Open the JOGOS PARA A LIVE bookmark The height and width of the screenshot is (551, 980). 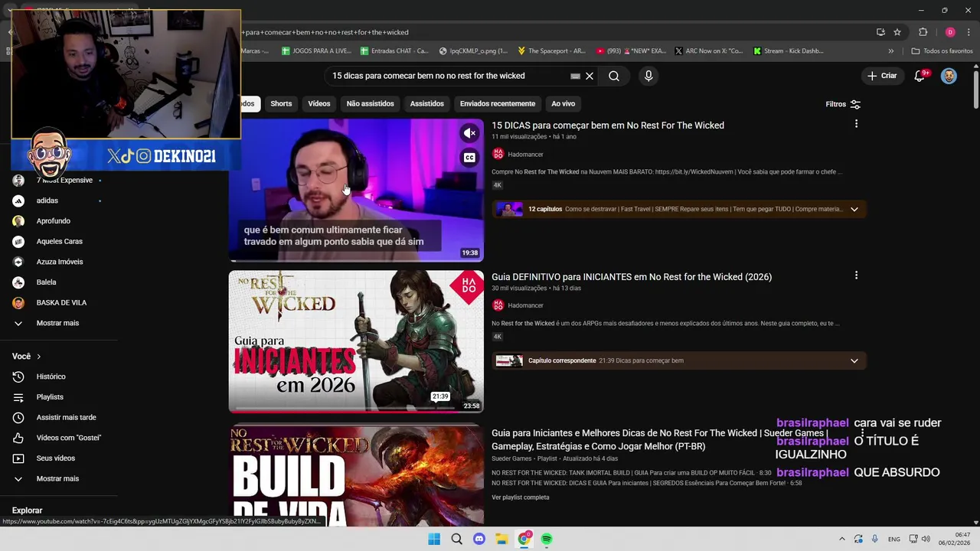pyautogui.click(x=316, y=51)
